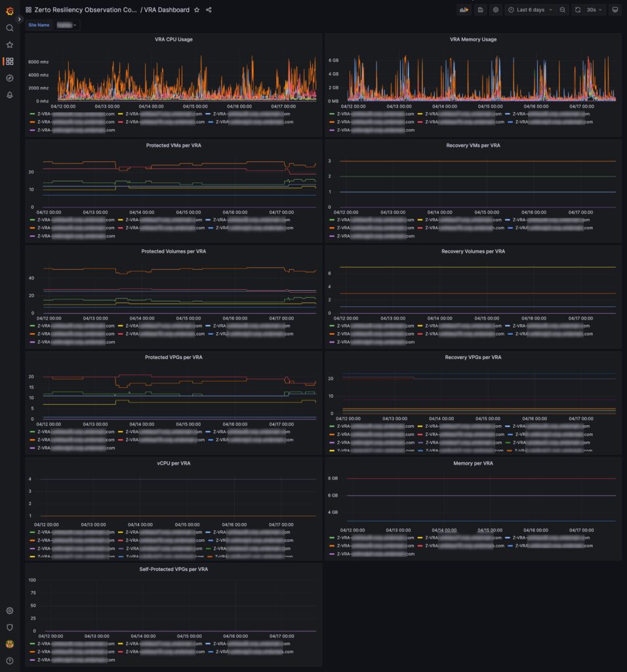This screenshot has height=672, width=627.
Task: Zoom out the time range
Action: [562, 10]
